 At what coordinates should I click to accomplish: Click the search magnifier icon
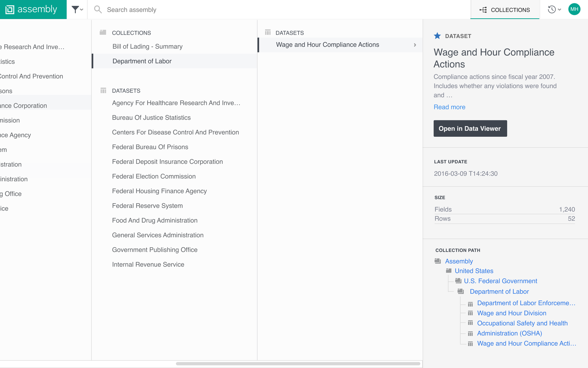(98, 9)
